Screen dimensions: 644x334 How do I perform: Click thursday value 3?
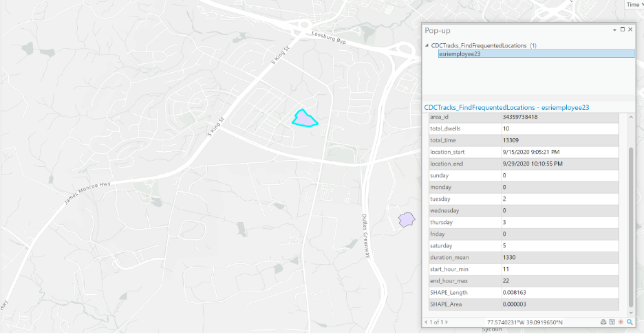pos(504,223)
